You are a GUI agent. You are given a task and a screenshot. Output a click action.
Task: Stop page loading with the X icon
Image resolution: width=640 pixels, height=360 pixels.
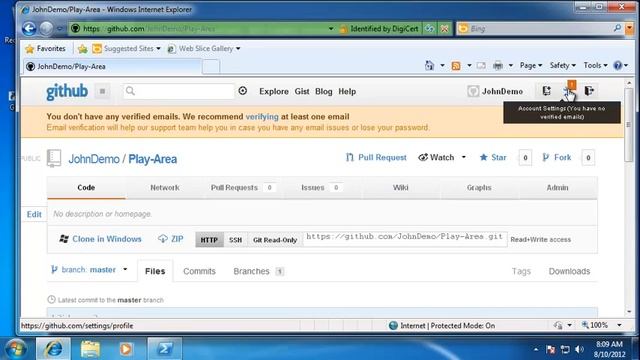(x=444, y=29)
